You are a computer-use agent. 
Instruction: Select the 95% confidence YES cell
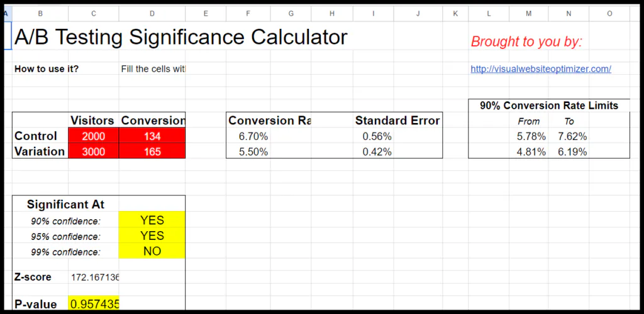(152, 236)
